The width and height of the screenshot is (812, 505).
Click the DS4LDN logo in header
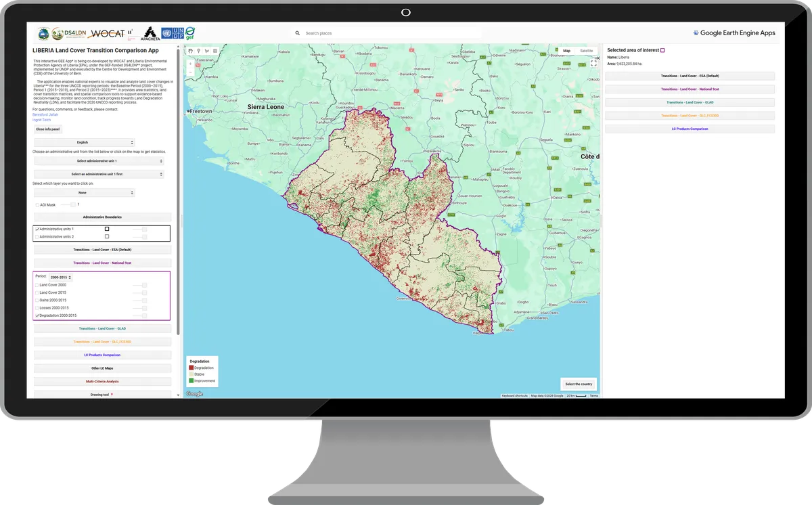(x=70, y=33)
